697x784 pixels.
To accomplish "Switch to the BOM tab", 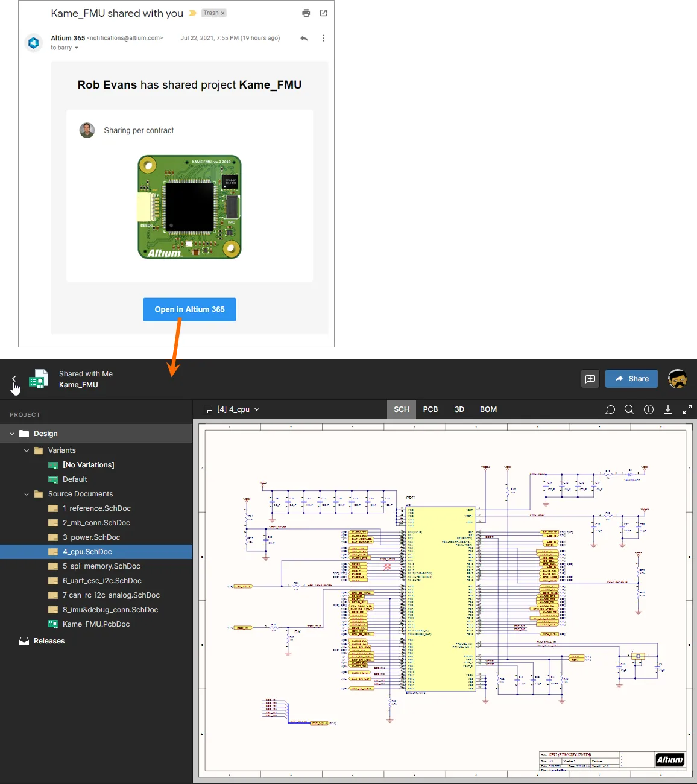I will tap(488, 409).
